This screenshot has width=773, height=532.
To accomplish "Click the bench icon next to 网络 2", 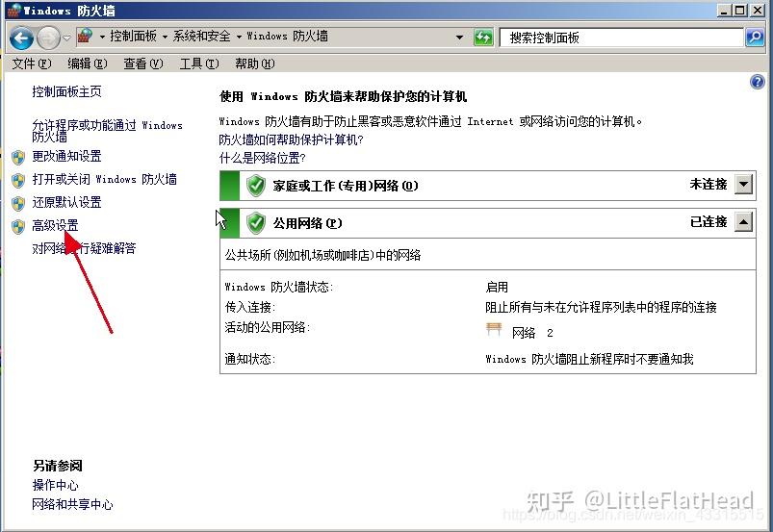I will [x=494, y=329].
